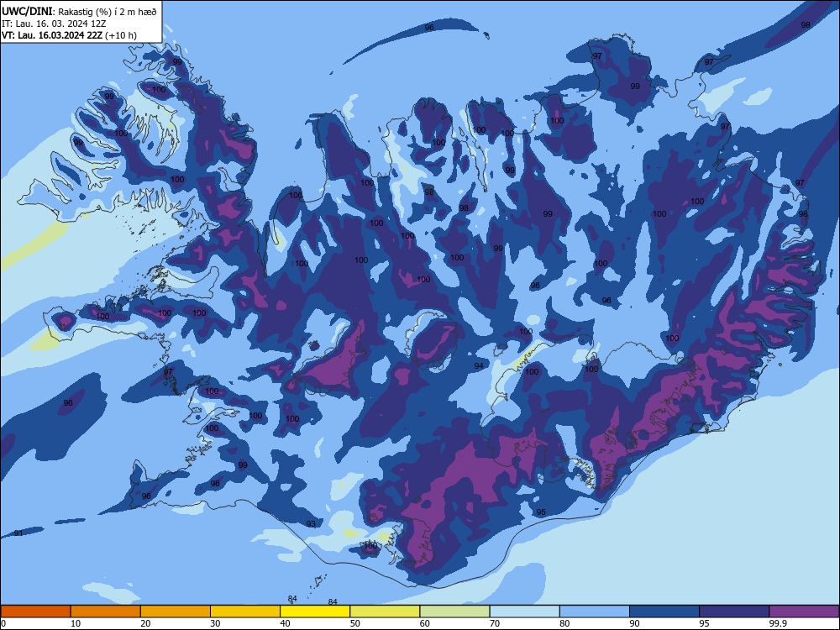Click the '91' humidity value on the map
The height and width of the screenshot is (630, 840).
[x=18, y=533]
